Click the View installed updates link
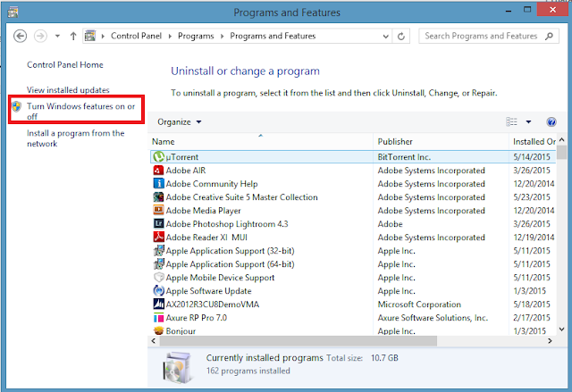Screen dimensions: 572x392 coord(68,90)
